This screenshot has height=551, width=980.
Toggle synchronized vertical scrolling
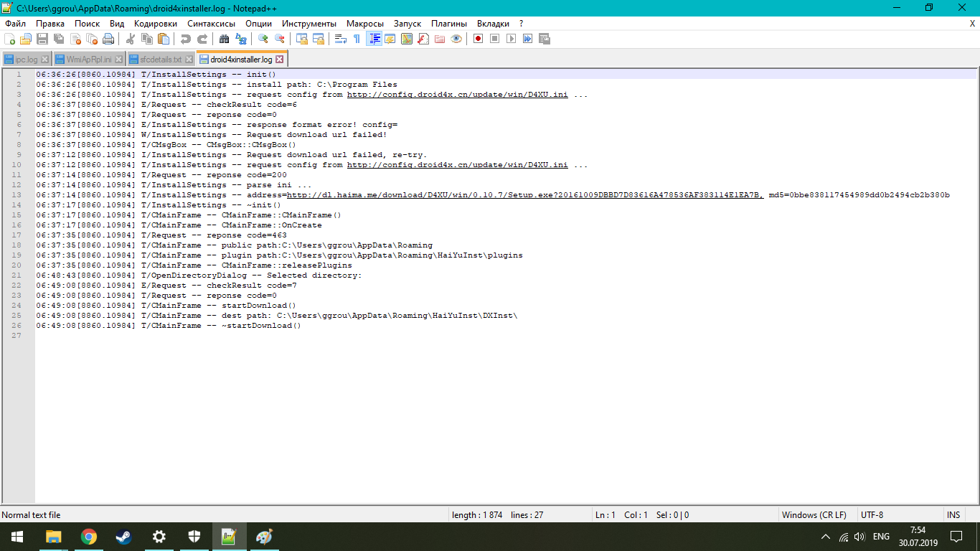pyautogui.click(x=302, y=39)
